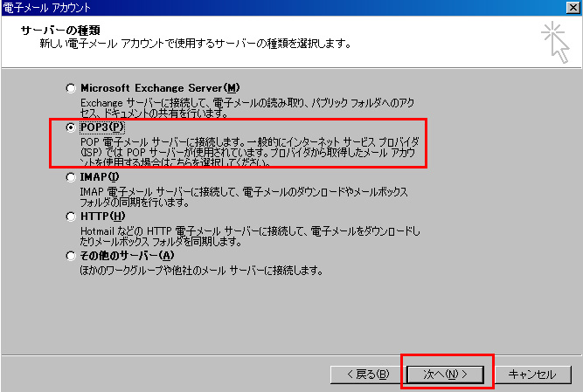This screenshot has height=392, width=583.
Task: Select the POP3(P) radio button
Action: [x=71, y=127]
